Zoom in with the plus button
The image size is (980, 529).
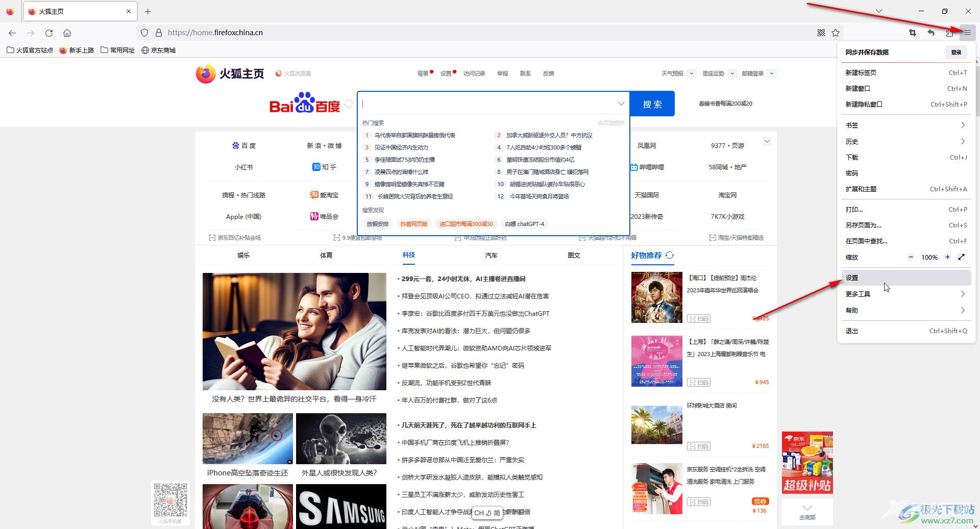click(x=947, y=257)
